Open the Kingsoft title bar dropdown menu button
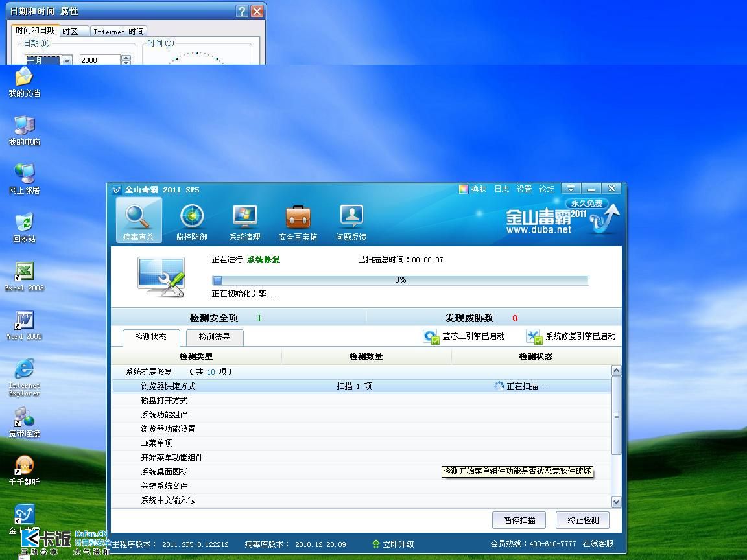Screen dimensions: 747x560 tap(571, 189)
